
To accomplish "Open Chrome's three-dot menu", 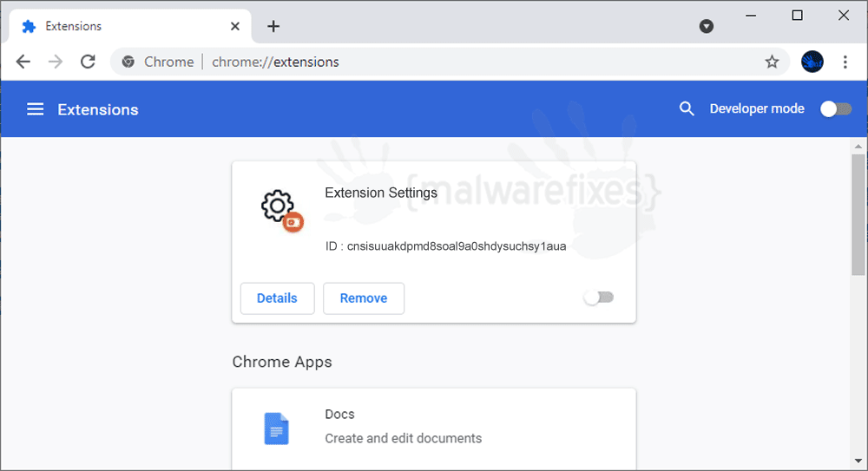I will point(845,62).
